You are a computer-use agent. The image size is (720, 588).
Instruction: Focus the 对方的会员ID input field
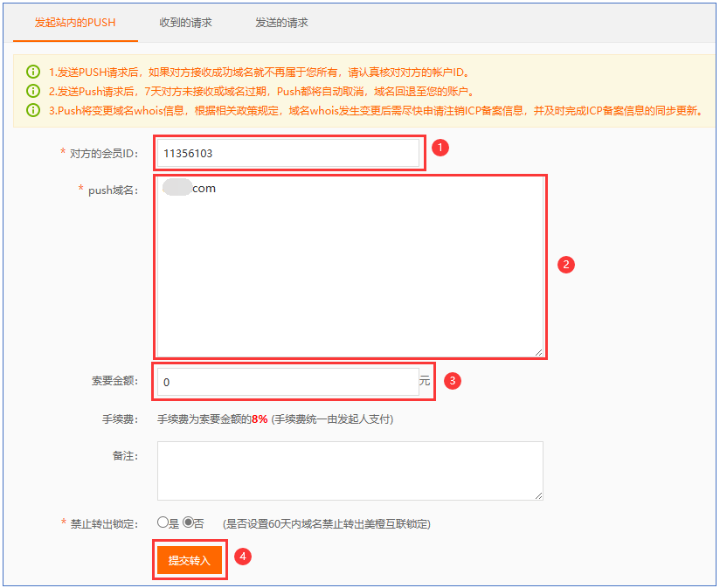click(x=288, y=154)
